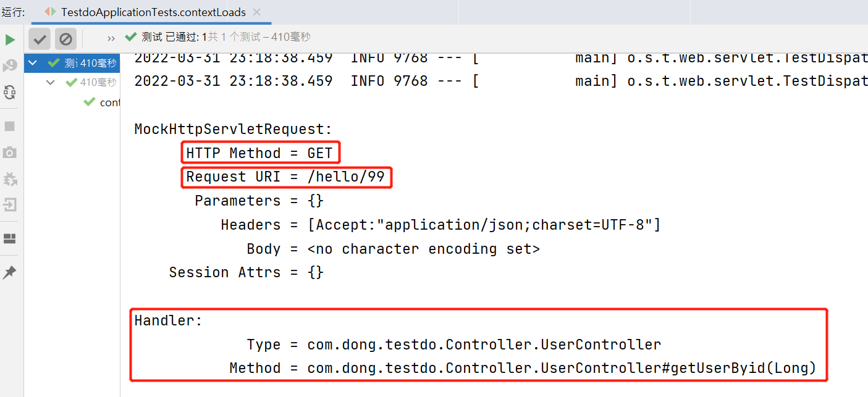This screenshot has height=397, width=868.
Task: Click the 'Session Attrs = {}' line
Action: pyautogui.click(x=246, y=273)
